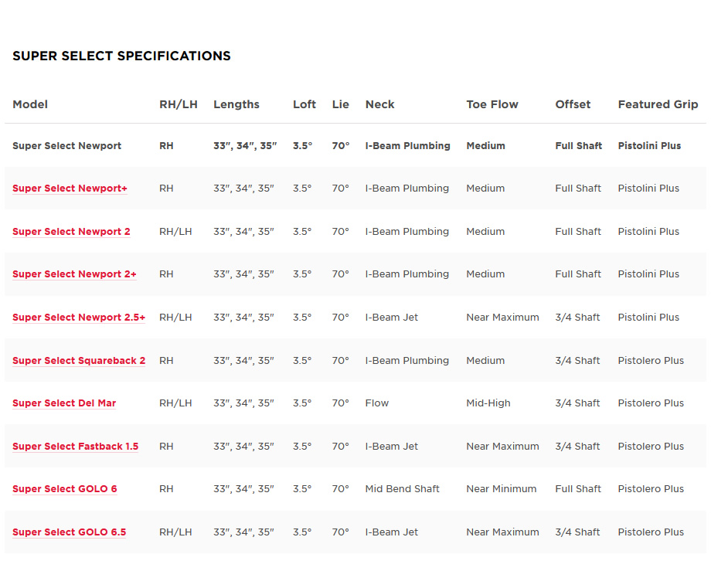Select Pistolero Plus in the Squareback 2 row
Image resolution: width=711 pixels, height=588 pixels.
pyautogui.click(x=651, y=360)
